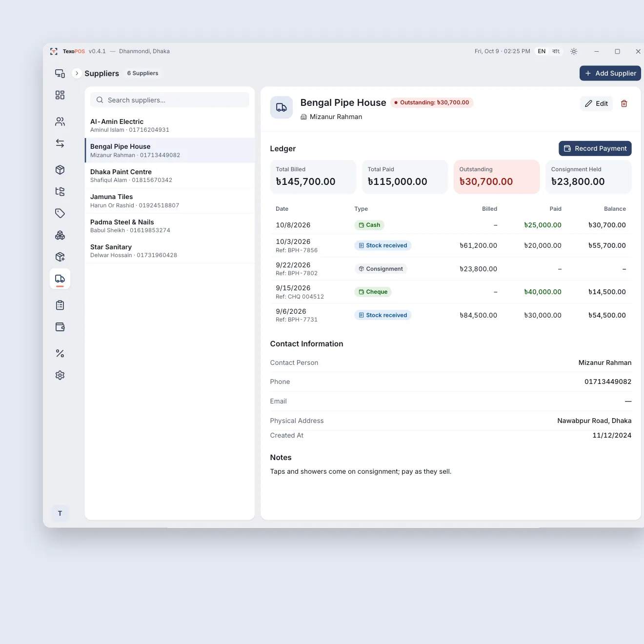Click the Total Billed summary card
The image size is (644, 644).
313,177
